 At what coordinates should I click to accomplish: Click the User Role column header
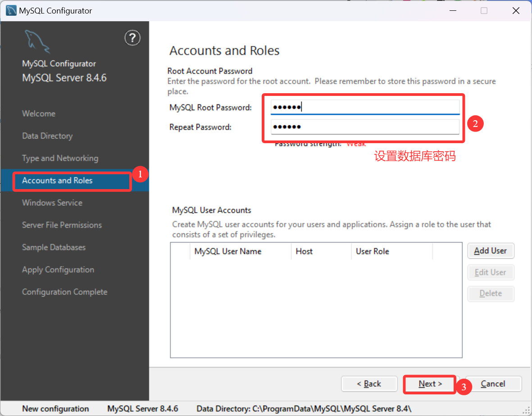[x=392, y=251]
